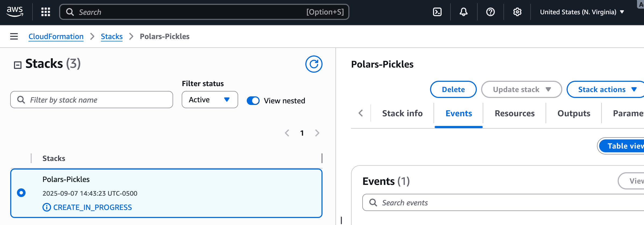Follow the Stacks breadcrumb link
This screenshot has height=225, width=644.
(112, 36)
